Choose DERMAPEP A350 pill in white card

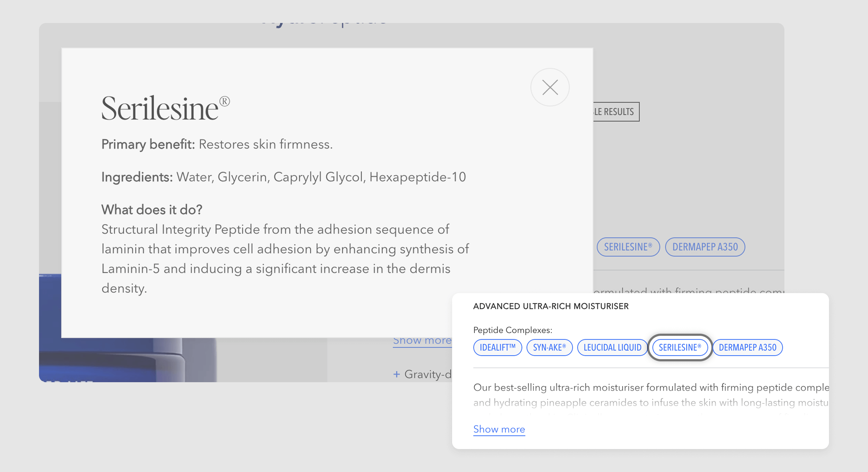(747, 347)
